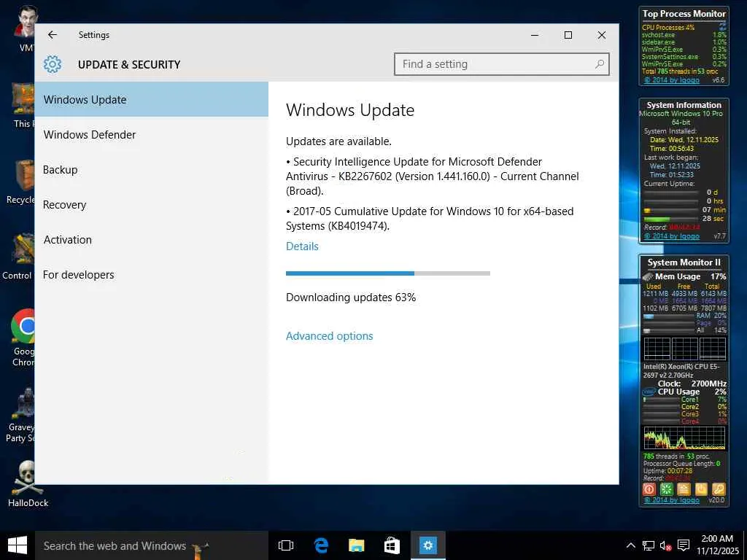Screen dimensions: 747x560
Task: Click the magnifier icon in the search box
Action: pos(600,64)
